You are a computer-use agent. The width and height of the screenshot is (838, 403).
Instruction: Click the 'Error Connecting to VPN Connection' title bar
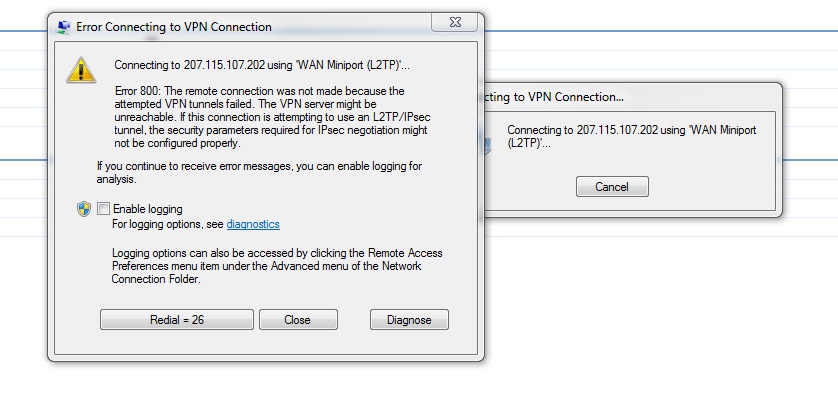pyautogui.click(x=174, y=27)
